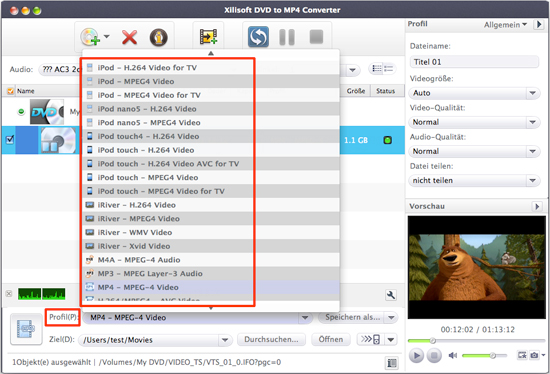The image size is (550, 374).
Task: Open the Ziel(D) path dropdown
Action: click(x=225, y=340)
